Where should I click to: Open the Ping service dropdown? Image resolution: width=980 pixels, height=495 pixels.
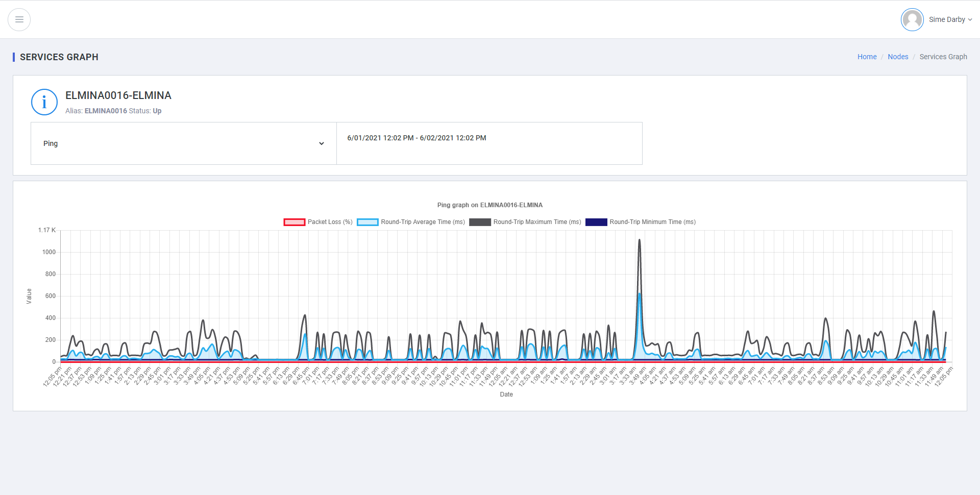183,143
